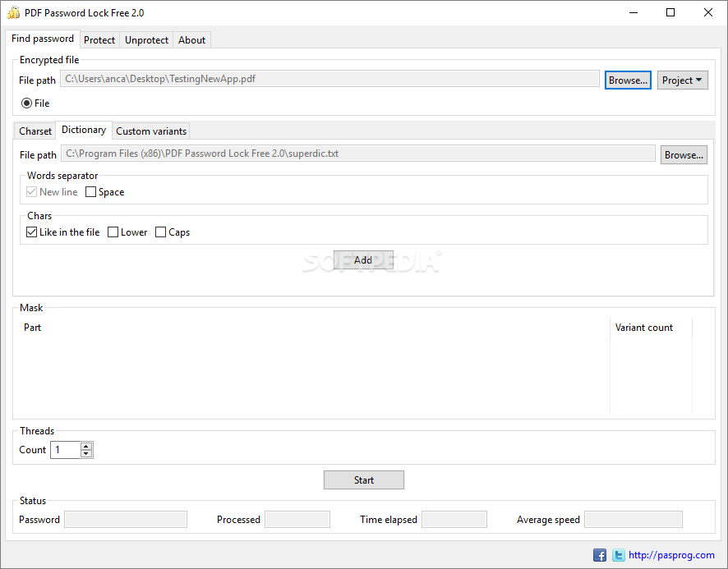Switch to the Protect tab
The height and width of the screenshot is (569, 728).
99,40
